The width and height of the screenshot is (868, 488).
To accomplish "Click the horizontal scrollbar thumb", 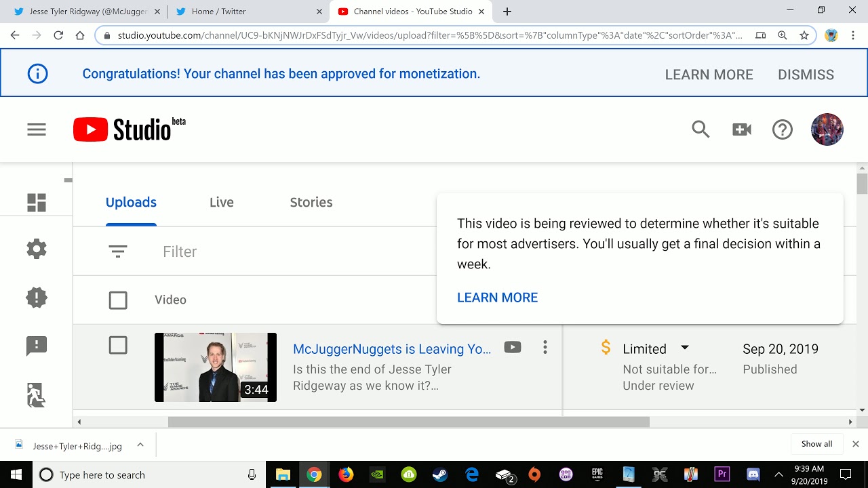I will click(409, 422).
